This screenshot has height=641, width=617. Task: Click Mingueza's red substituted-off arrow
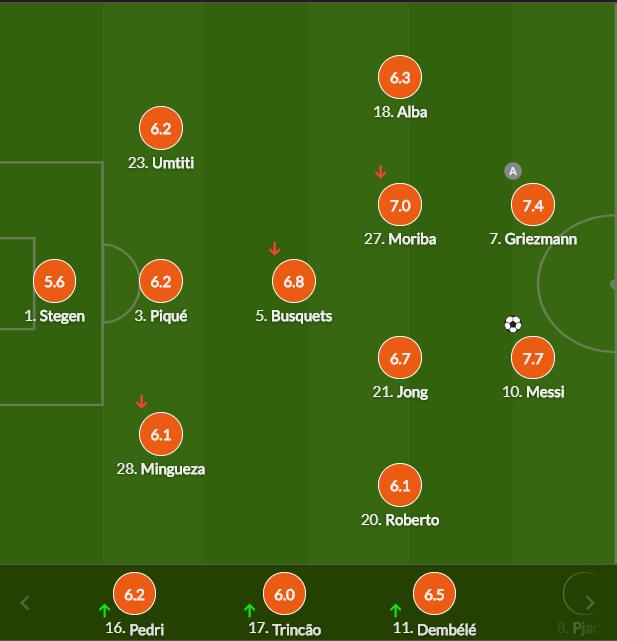click(141, 402)
